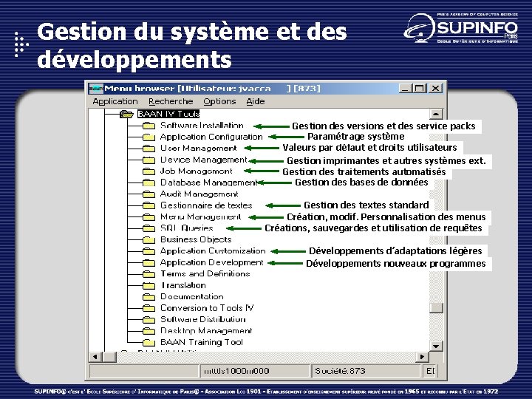Close the Menu browser window

coord(436,89)
